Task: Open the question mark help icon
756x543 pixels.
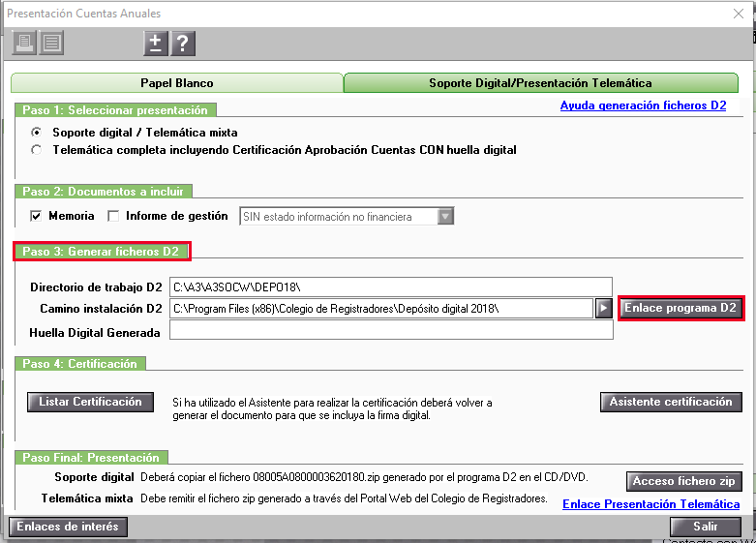Action: point(183,44)
